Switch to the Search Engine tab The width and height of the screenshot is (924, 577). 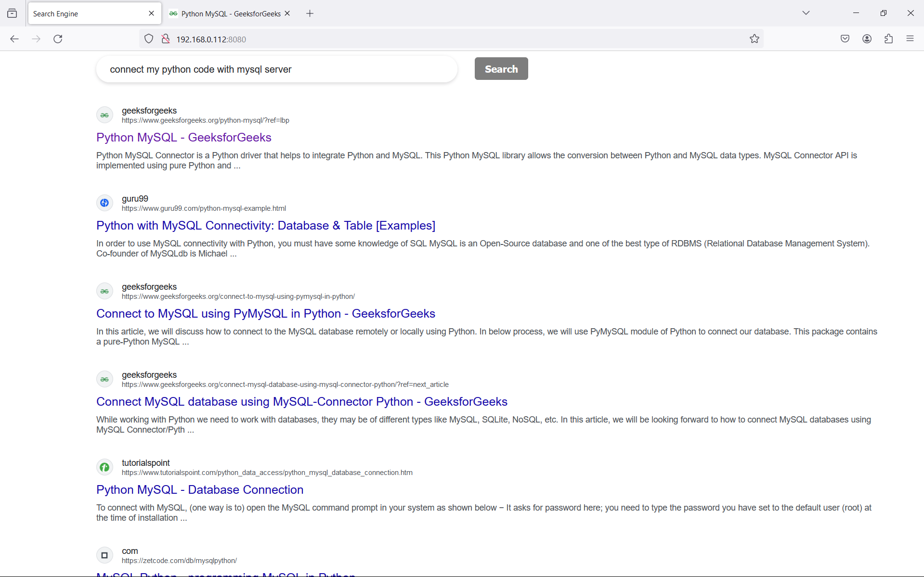(x=94, y=13)
